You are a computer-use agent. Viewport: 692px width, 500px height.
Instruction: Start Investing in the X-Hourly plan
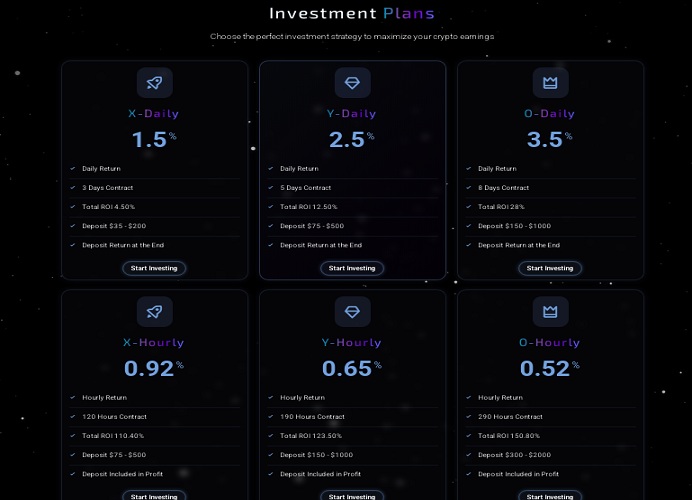pyautogui.click(x=154, y=496)
